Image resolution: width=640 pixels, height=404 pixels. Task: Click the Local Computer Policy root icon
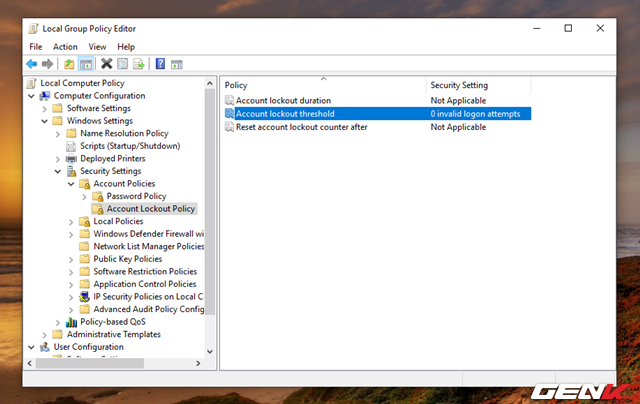coord(31,83)
